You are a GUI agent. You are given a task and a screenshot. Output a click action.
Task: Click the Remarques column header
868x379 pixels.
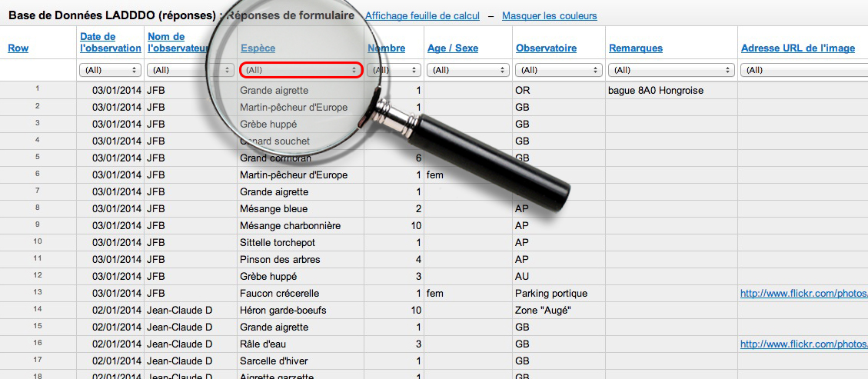635,48
